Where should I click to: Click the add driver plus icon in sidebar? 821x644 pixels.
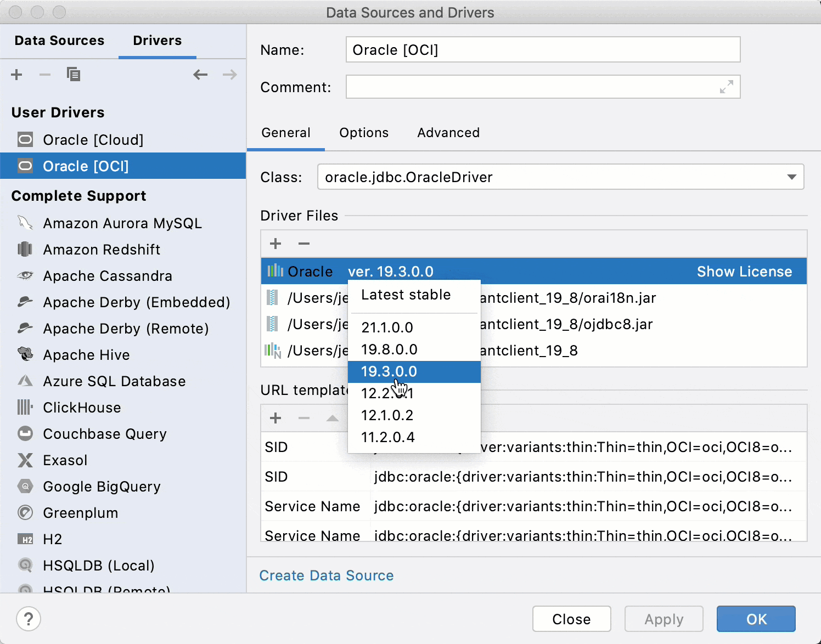pos(17,75)
